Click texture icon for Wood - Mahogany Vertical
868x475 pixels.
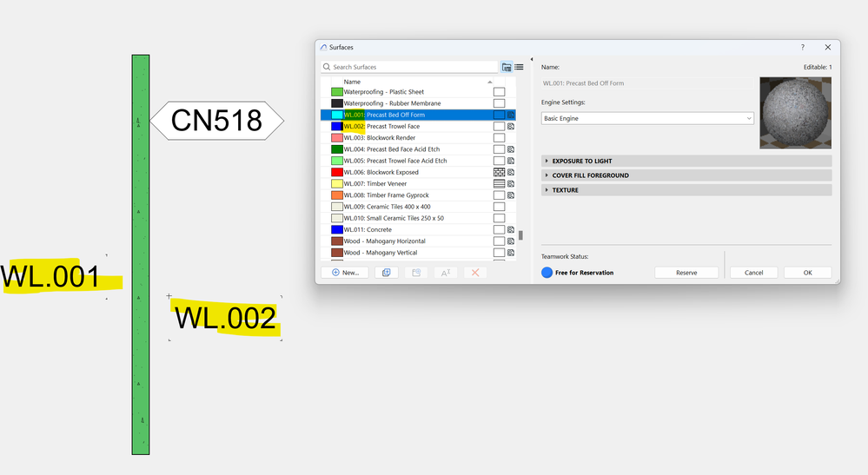(x=511, y=253)
